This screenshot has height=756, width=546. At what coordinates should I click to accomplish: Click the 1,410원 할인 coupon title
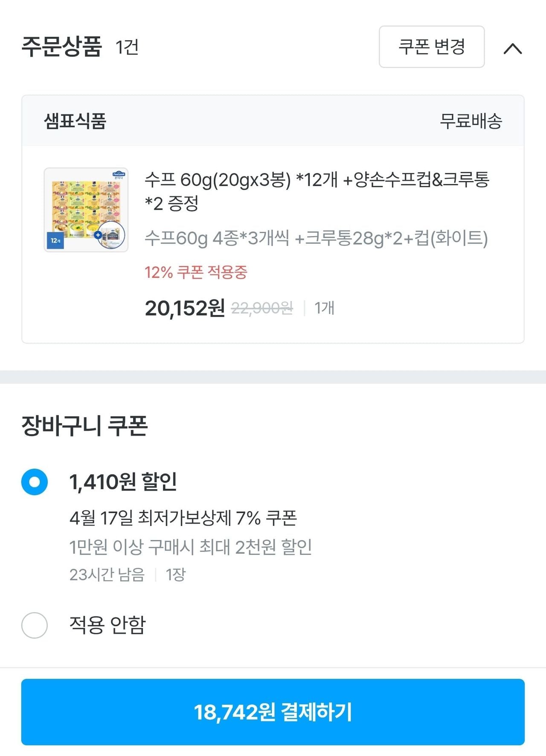coord(123,482)
